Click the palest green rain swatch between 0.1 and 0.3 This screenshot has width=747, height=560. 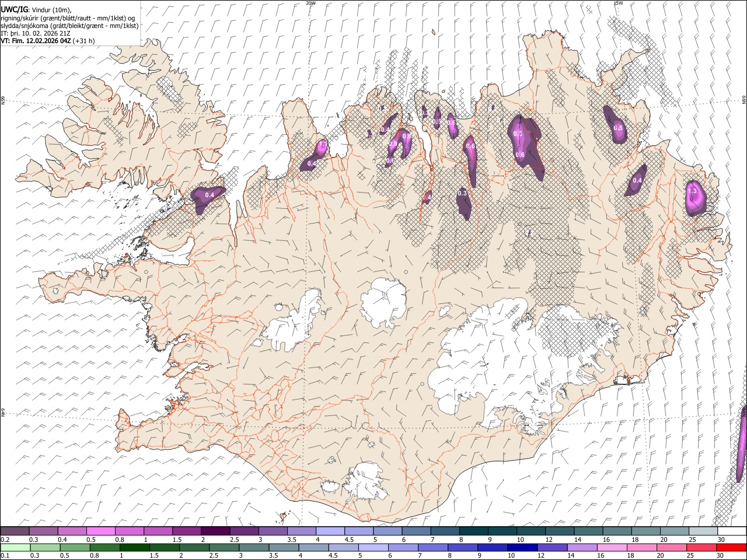tap(15, 547)
